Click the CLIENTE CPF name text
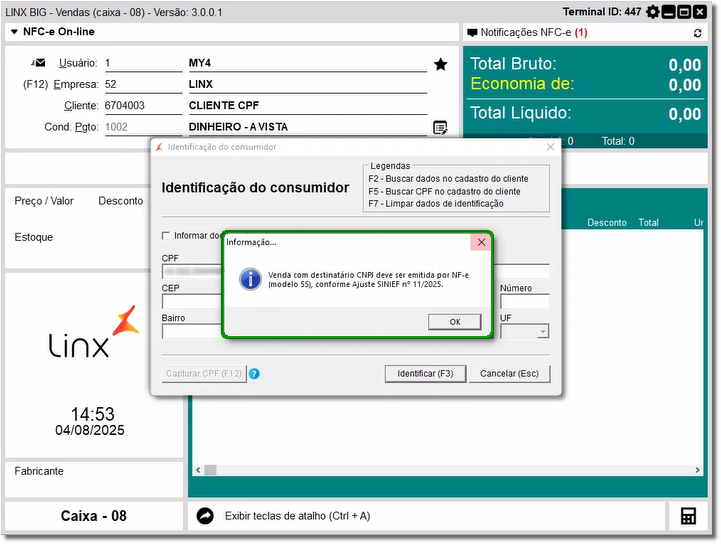The image size is (721, 544). click(224, 105)
